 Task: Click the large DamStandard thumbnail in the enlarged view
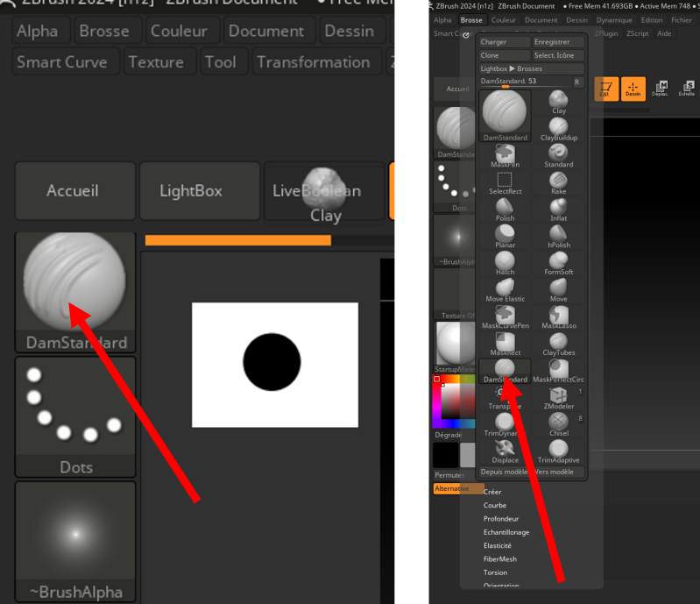pos(75,292)
